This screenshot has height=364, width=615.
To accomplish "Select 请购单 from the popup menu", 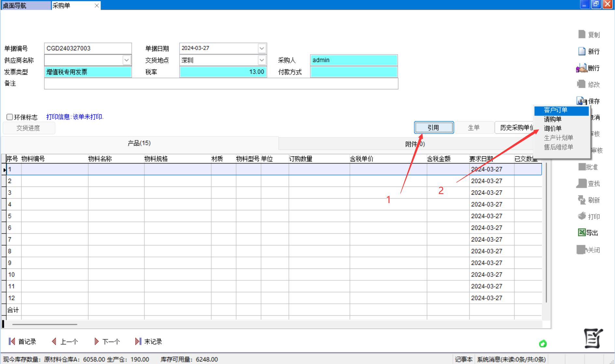I will (553, 119).
